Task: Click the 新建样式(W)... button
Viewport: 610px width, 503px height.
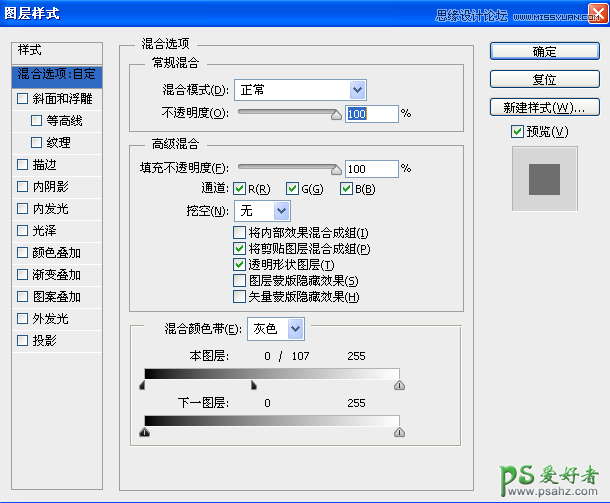Action: click(544, 107)
